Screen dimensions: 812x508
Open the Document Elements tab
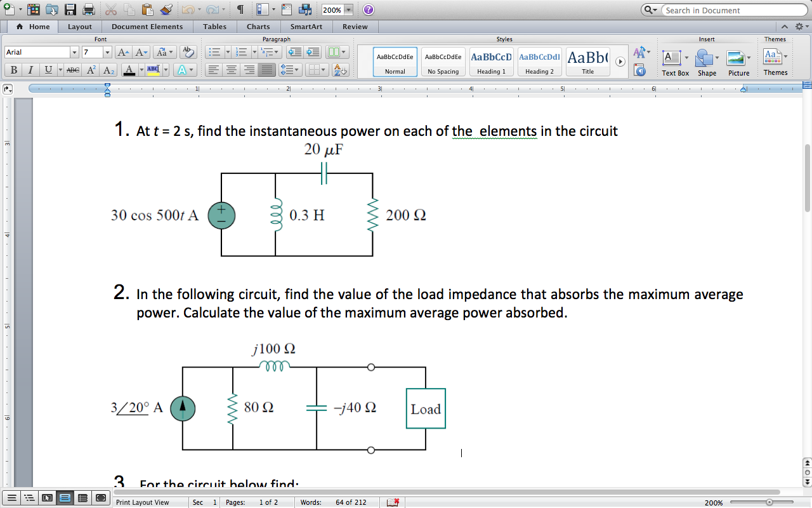pyautogui.click(x=147, y=27)
